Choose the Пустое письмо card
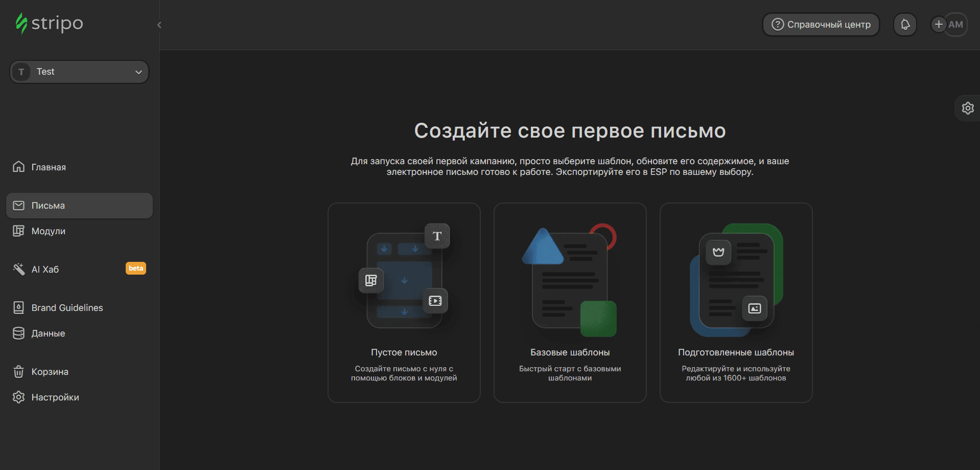The image size is (980, 470). tap(404, 303)
